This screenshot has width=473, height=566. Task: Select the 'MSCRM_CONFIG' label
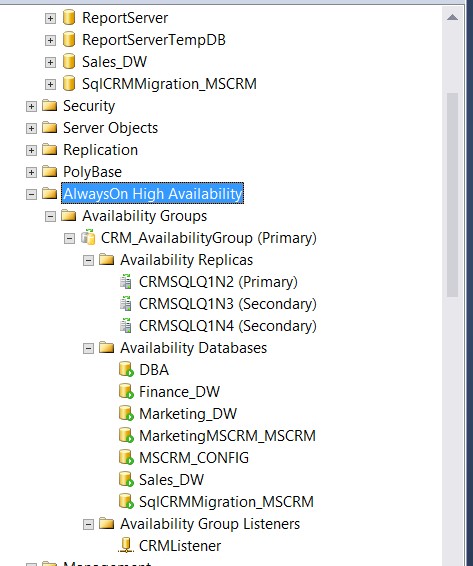click(194, 458)
